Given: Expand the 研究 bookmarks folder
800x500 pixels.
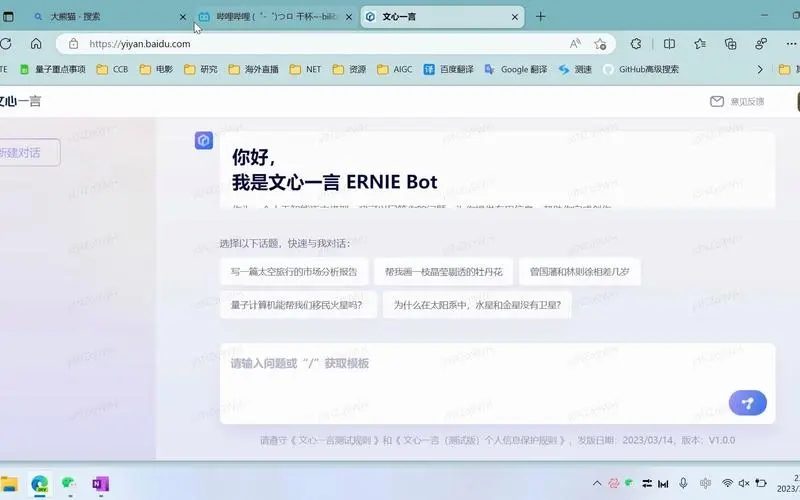Looking at the screenshot, I should pos(201,69).
